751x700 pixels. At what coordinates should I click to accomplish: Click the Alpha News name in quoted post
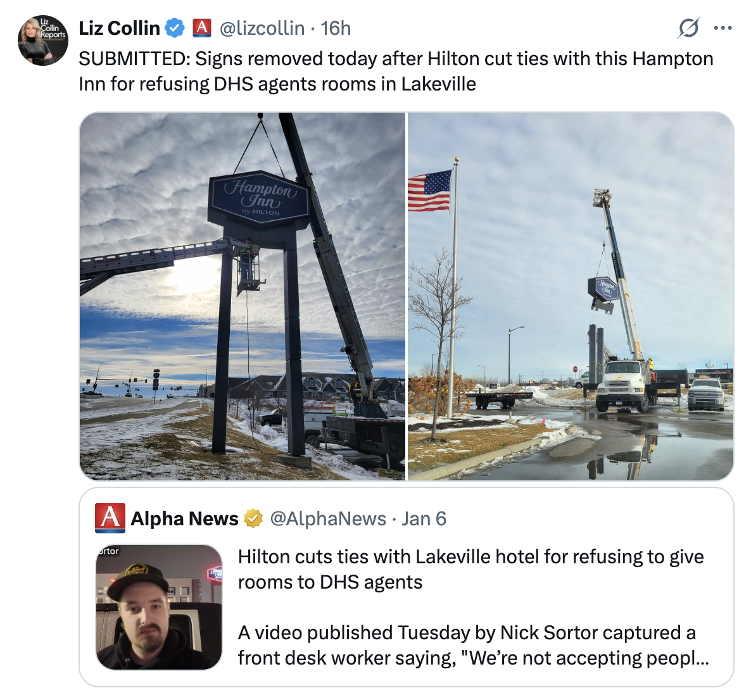(x=184, y=518)
